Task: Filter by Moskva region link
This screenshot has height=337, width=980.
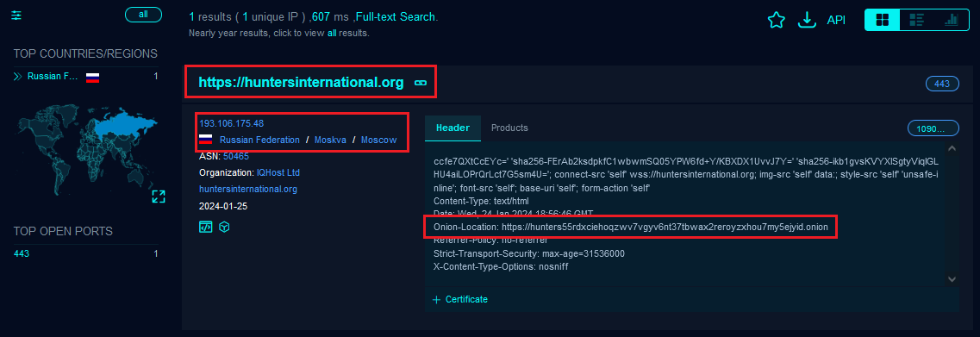Action: click(330, 140)
